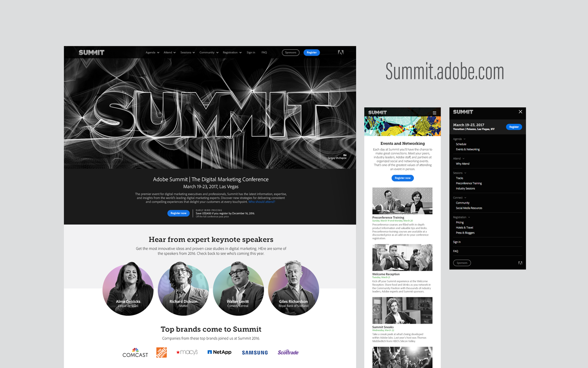Click the Adobe logo in mobile menu
The width and height of the screenshot is (588, 368).
tap(520, 263)
